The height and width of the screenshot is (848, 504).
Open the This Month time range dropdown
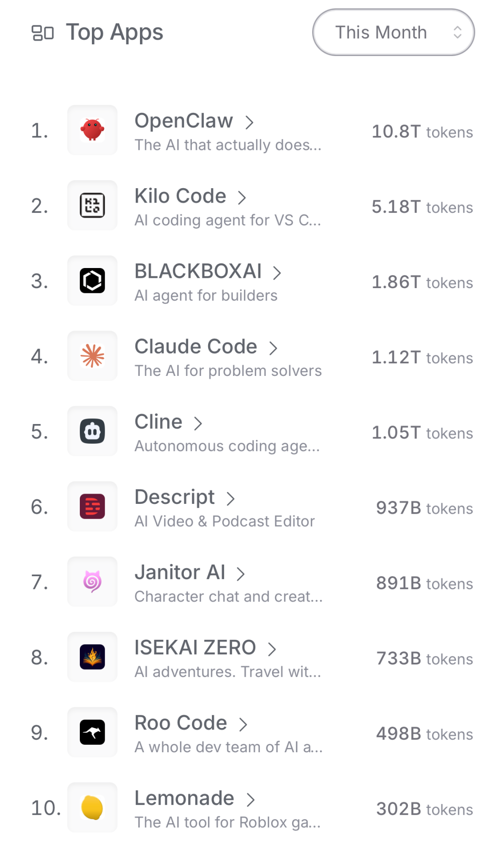pyautogui.click(x=393, y=32)
